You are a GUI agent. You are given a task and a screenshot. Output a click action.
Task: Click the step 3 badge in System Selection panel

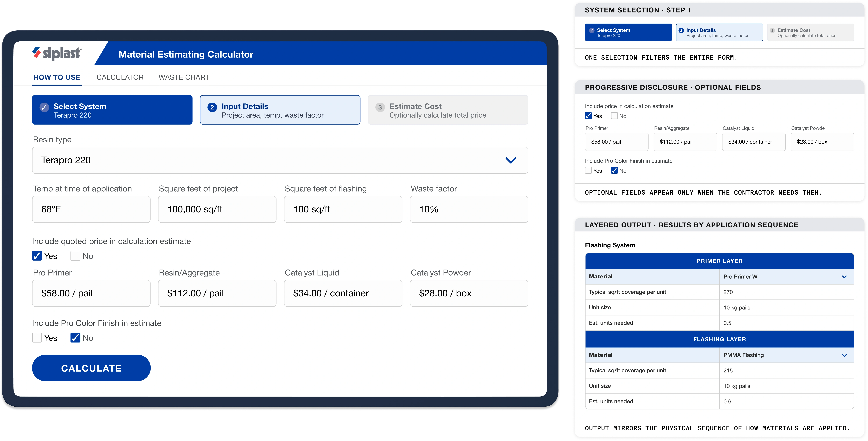772,31
